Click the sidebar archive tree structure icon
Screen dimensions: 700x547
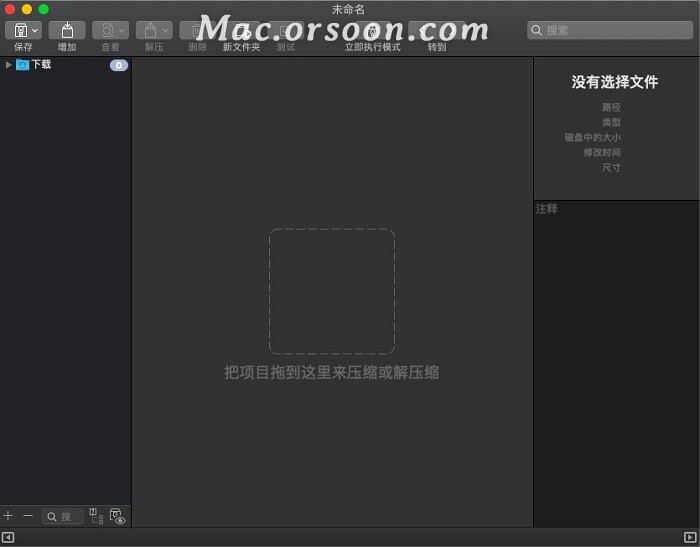96,516
